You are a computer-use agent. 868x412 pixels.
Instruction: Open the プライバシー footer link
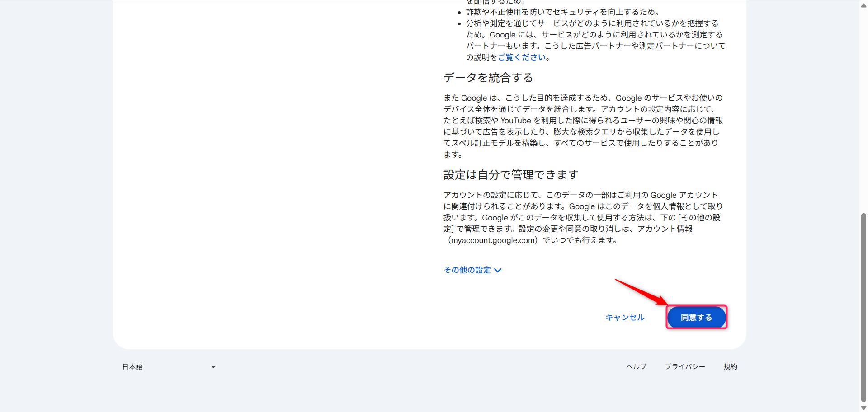coord(685,366)
